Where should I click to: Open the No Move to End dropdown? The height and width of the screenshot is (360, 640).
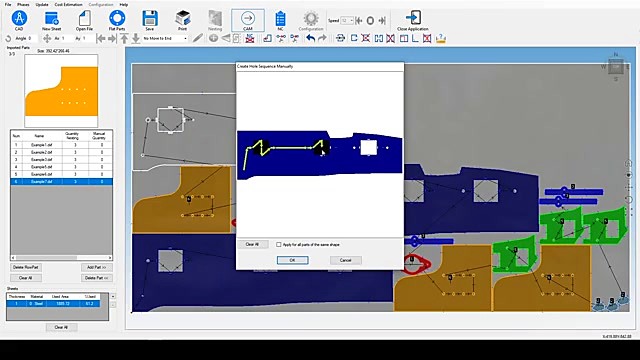[165, 38]
